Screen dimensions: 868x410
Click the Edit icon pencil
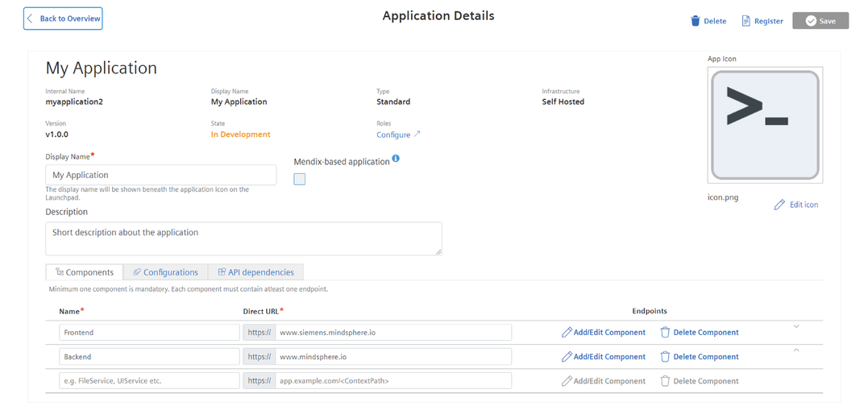779,205
